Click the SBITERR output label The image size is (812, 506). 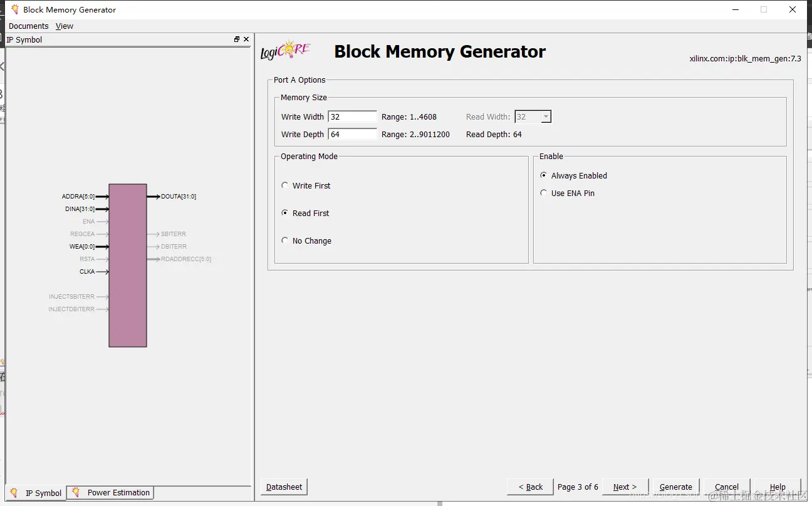click(174, 234)
